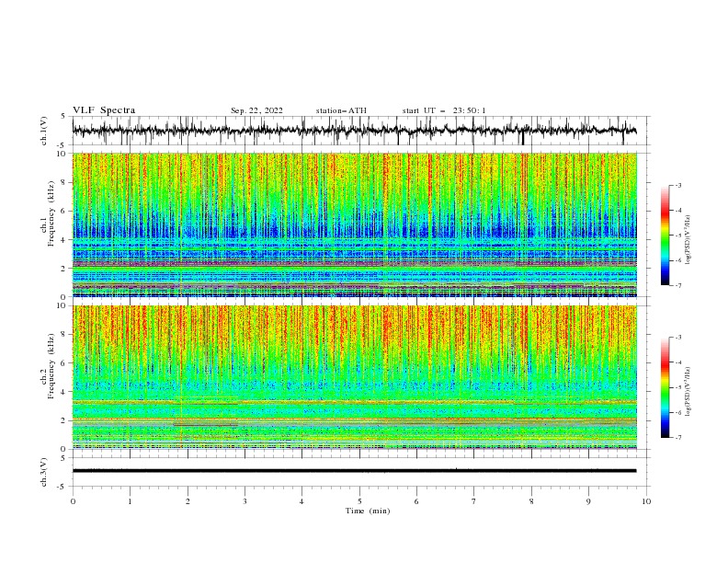Click the "start UT = 23:50: 1" text
This screenshot has height=563, width=728.
pyautogui.click(x=444, y=110)
